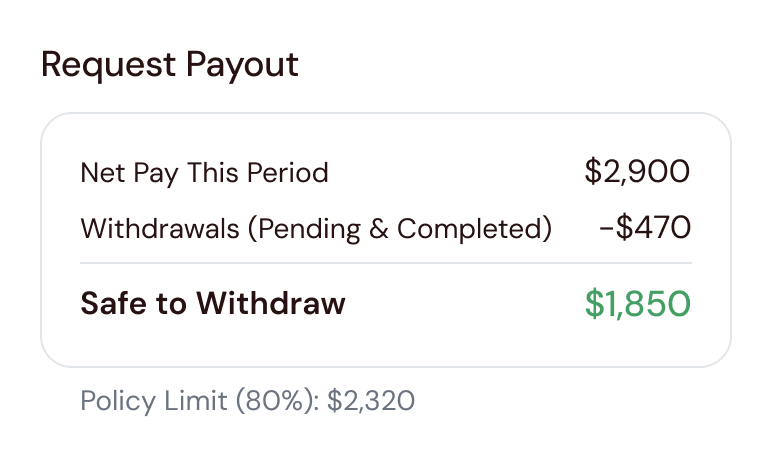Image resolution: width=772 pixels, height=456 pixels.
Task: Click the divider line above Safe to Withdraw
Action: click(385, 264)
